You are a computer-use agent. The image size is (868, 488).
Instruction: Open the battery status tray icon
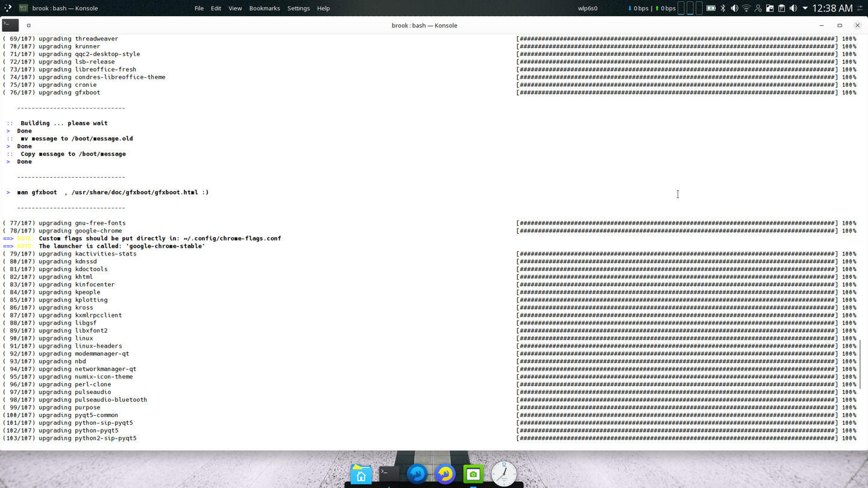coord(711,8)
